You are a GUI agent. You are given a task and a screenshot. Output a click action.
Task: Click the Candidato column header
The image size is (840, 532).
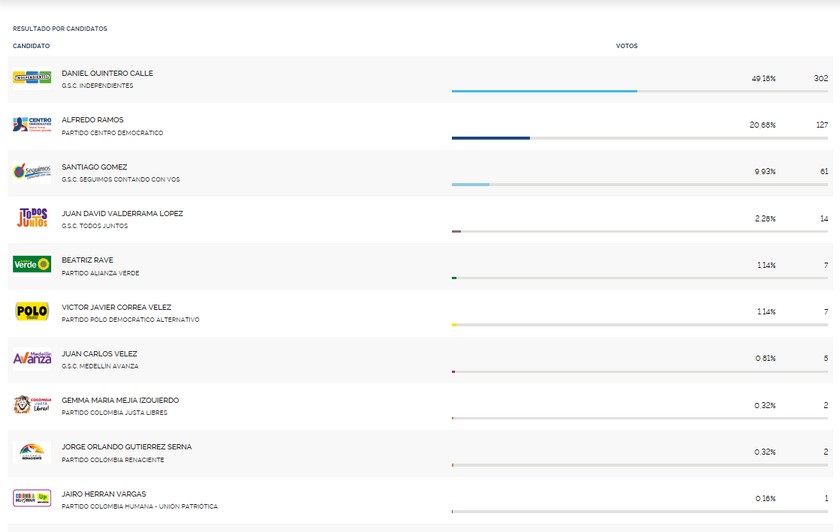click(31, 46)
